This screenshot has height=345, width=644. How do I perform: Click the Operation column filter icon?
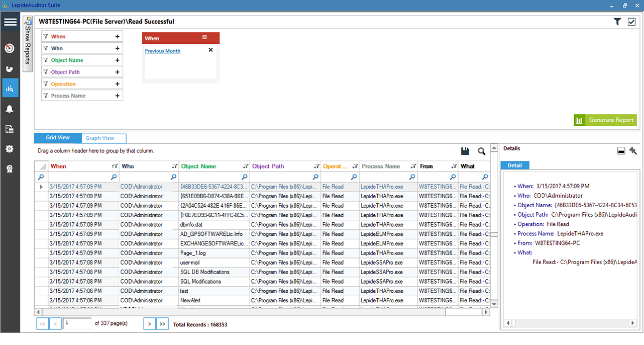(x=355, y=166)
